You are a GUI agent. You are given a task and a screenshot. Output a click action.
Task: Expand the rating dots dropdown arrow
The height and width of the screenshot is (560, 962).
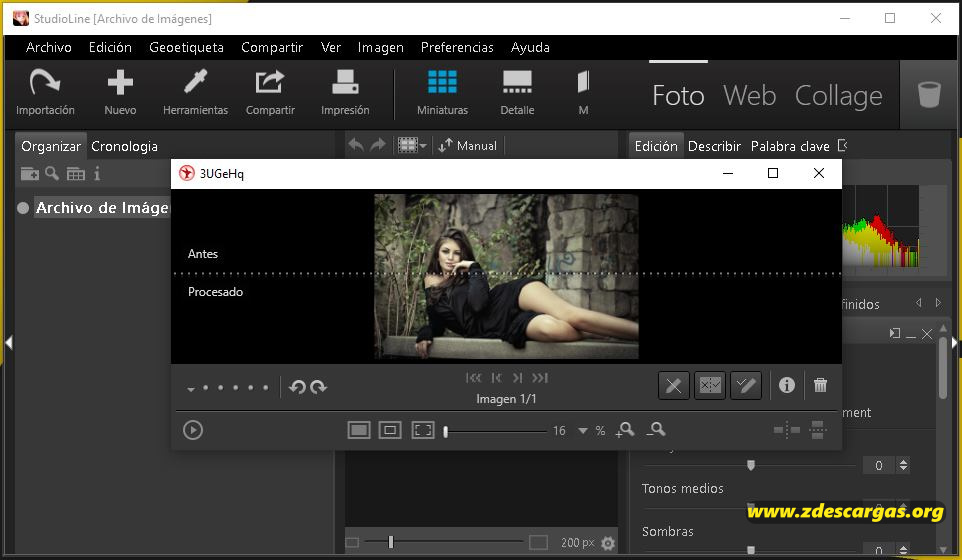pyautogui.click(x=191, y=389)
